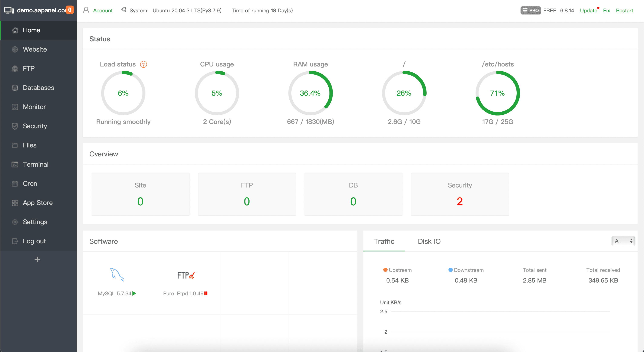Click the Pure-Ftpd FTPd logo
Screen dimensions: 644x352
tap(185, 275)
